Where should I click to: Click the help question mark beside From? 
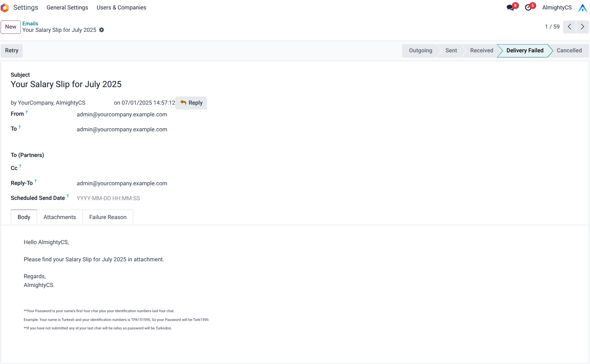(x=27, y=112)
